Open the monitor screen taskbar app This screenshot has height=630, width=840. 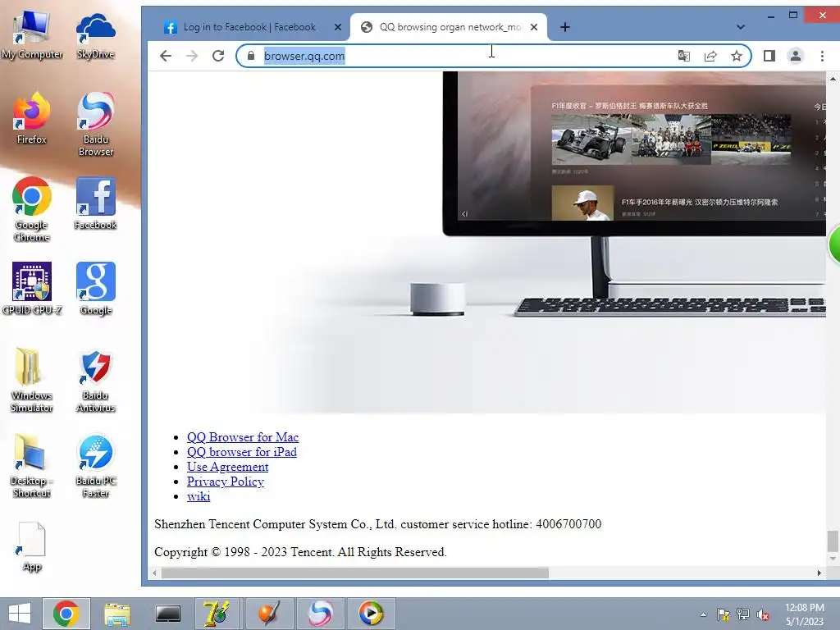coord(167,614)
